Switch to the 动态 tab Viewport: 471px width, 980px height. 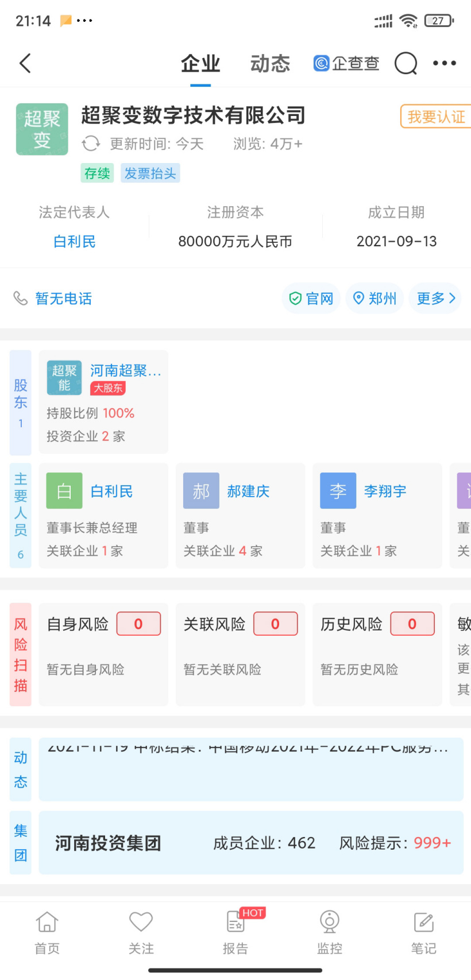(x=270, y=64)
